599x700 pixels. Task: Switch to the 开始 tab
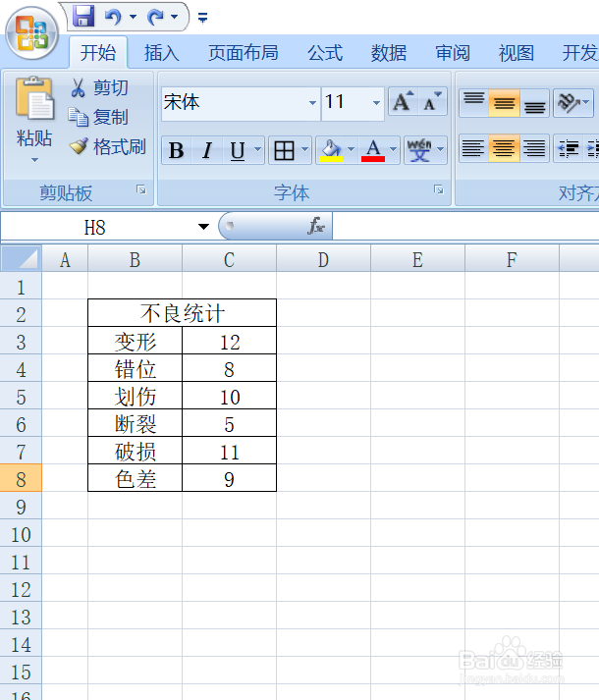pos(98,53)
